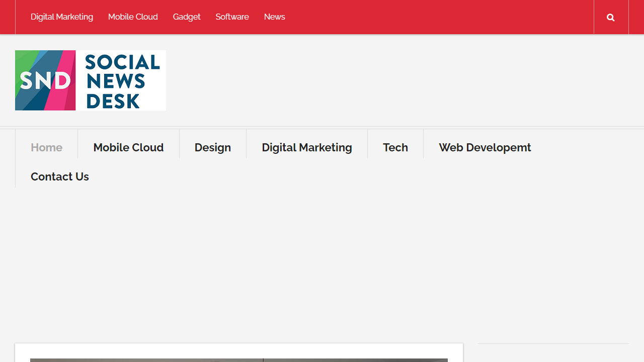This screenshot has width=644, height=362.
Task: Open Digital Marketing in the main navigation
Action: coord(307,147)
